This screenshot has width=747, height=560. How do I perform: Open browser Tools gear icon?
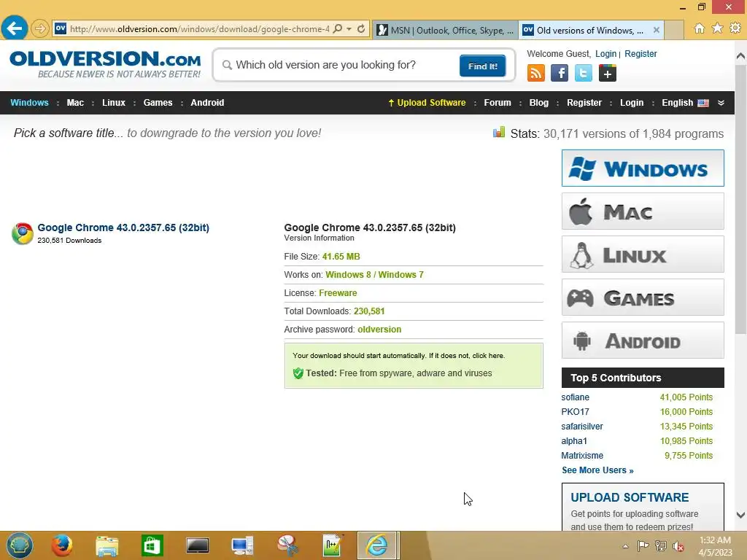735,28
